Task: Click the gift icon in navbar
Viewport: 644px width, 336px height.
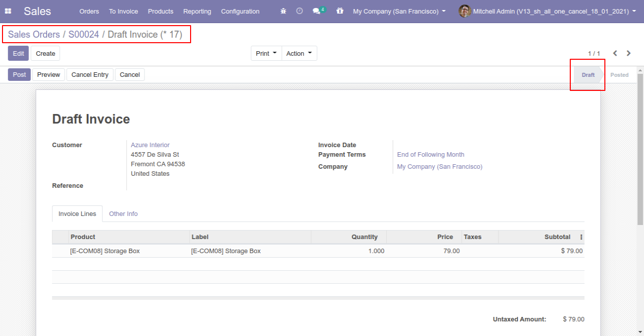Action: pyautogui.click(x=340, y=11)
